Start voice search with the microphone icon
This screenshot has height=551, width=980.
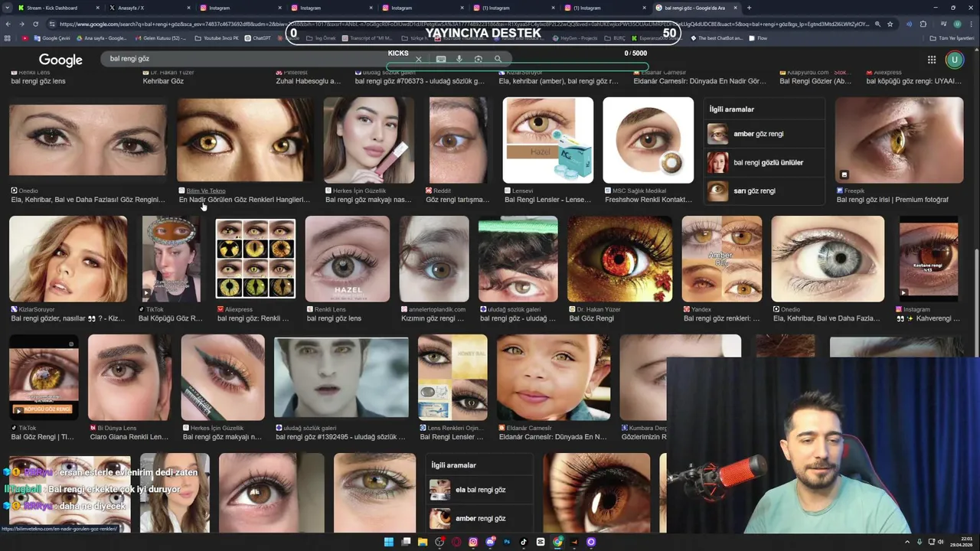[x=459, y=59]
